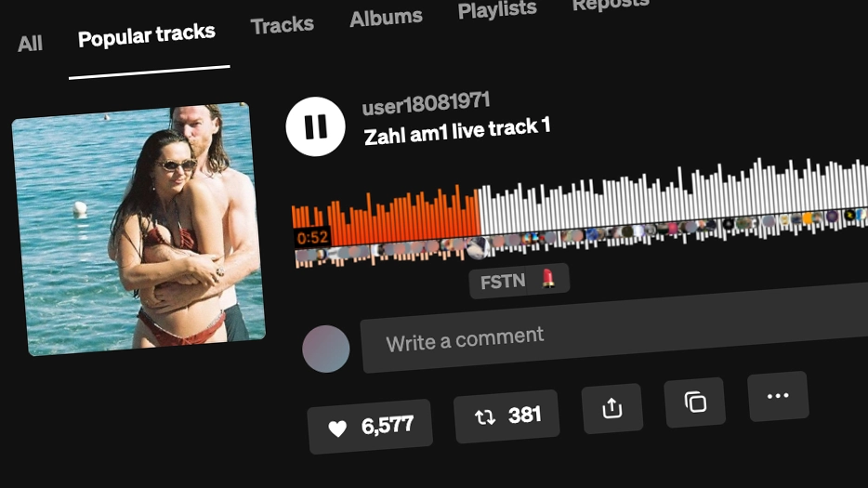868x488 pixels.
Task: Pause the playing track
Action: click(x=316, y=126)
